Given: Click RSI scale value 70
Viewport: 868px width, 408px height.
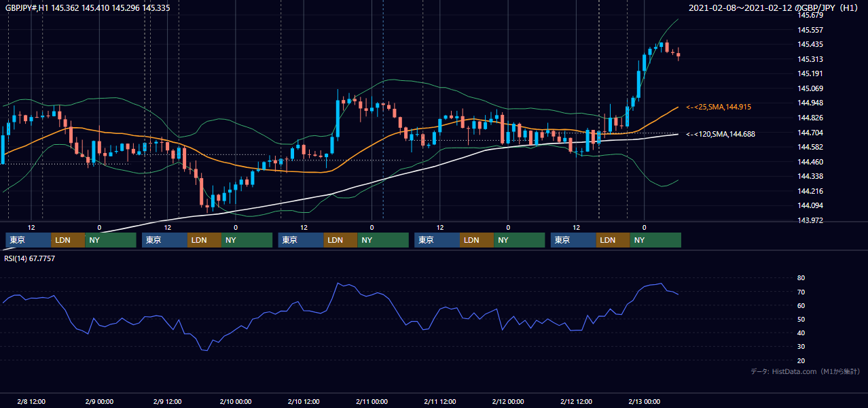Looking at the screenshot, I should [x=801, y=292].
